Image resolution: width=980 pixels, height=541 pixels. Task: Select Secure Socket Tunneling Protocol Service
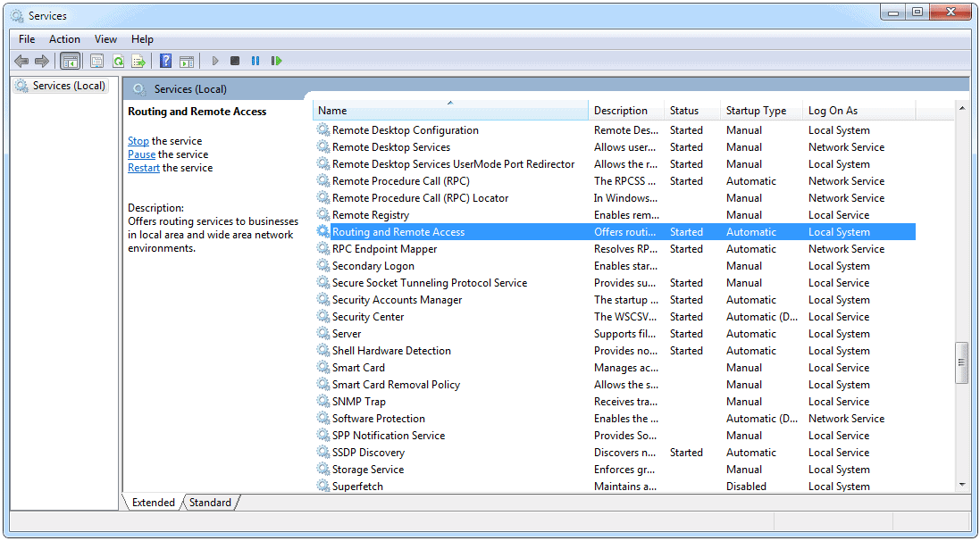click(616, 282)
